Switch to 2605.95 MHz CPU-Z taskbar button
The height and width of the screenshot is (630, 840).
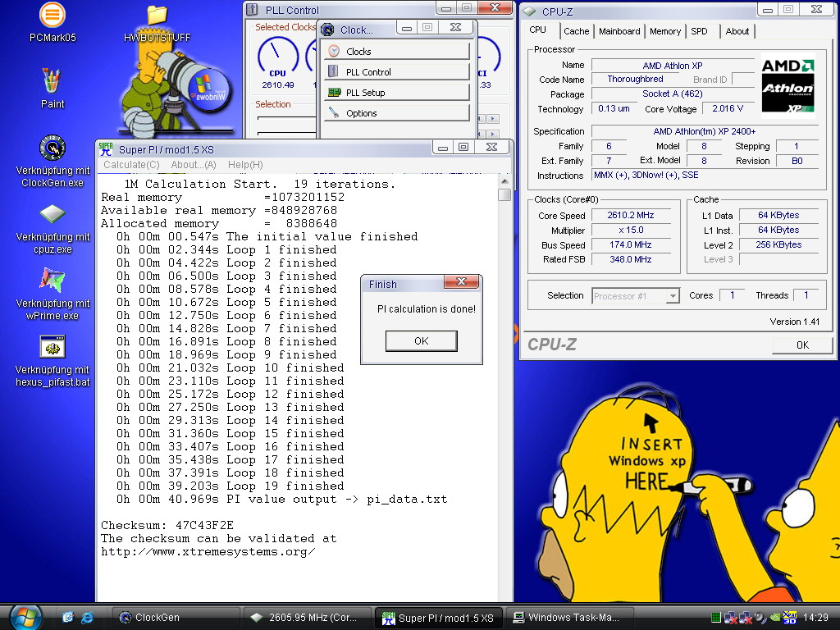[x=308, y=618]
